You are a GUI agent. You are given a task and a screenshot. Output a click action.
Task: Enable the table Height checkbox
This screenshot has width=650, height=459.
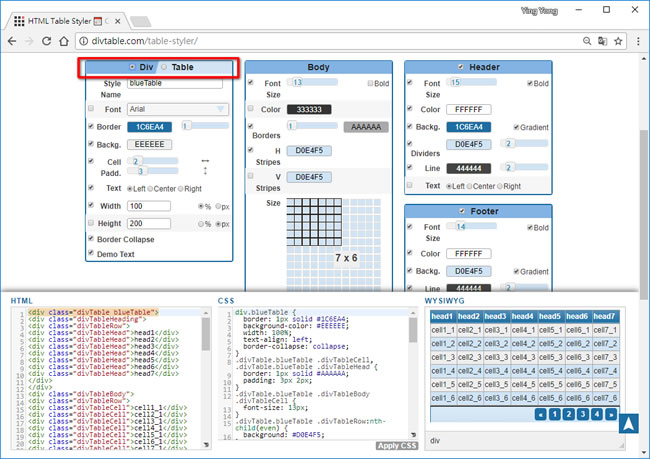[x=91, y=223]
